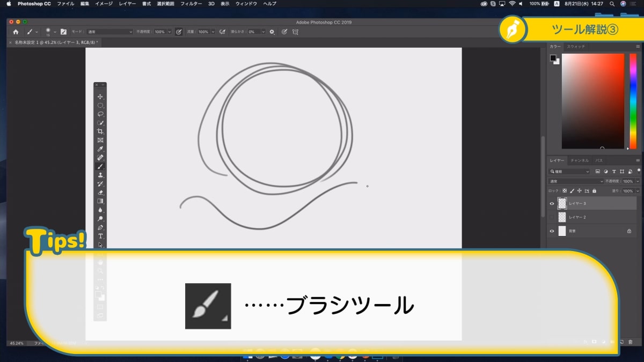Expand flow slider dropdown
This screenshot has width=644, height=362.
(213, 32)
